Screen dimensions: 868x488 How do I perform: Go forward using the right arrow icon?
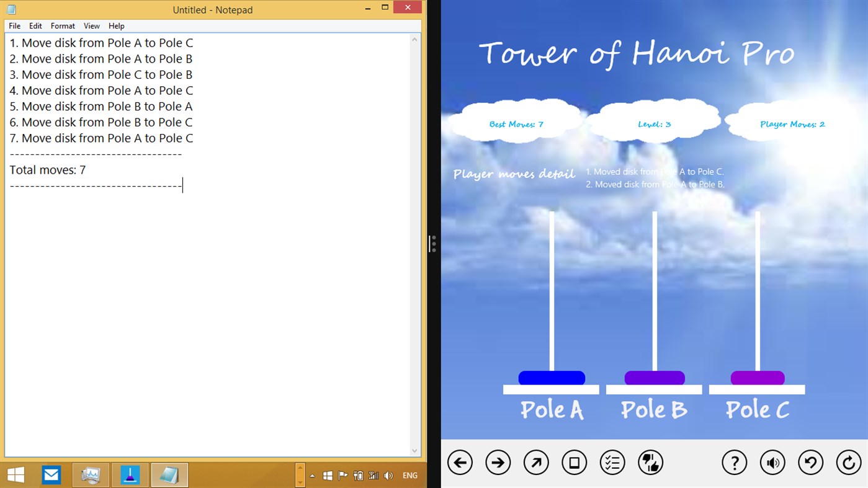pos(498,462)
